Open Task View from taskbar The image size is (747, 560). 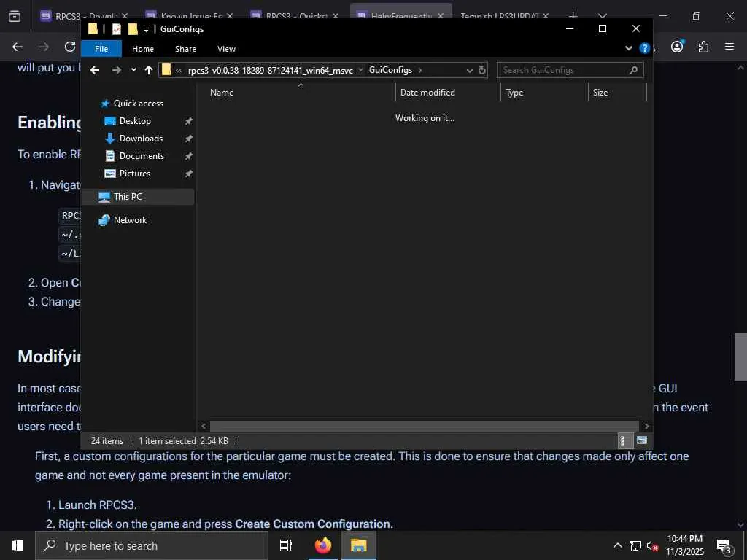point(286,545)
